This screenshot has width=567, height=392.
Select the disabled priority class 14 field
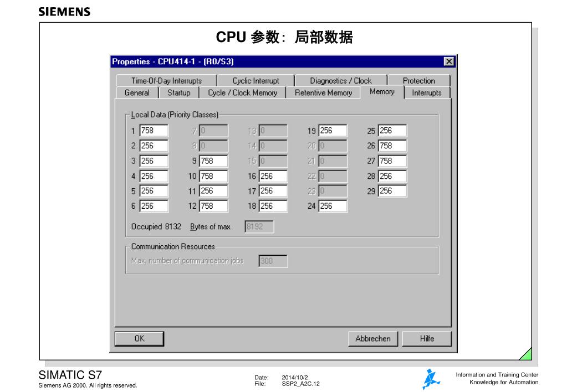click(x=273, y=146)
